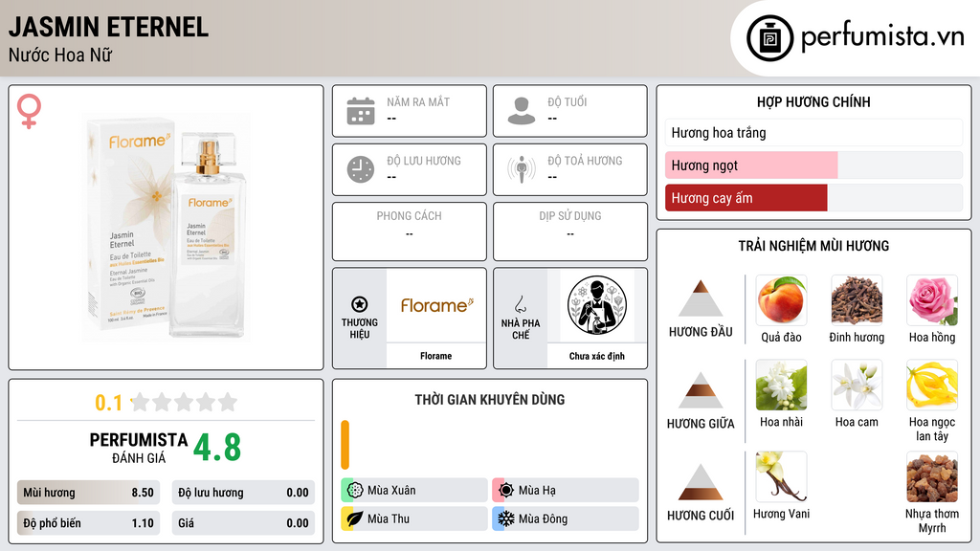This screenshot has height=551, width=980.
Task: Click the star badge icon above Thương hiệu
Action: click(360, 304)
